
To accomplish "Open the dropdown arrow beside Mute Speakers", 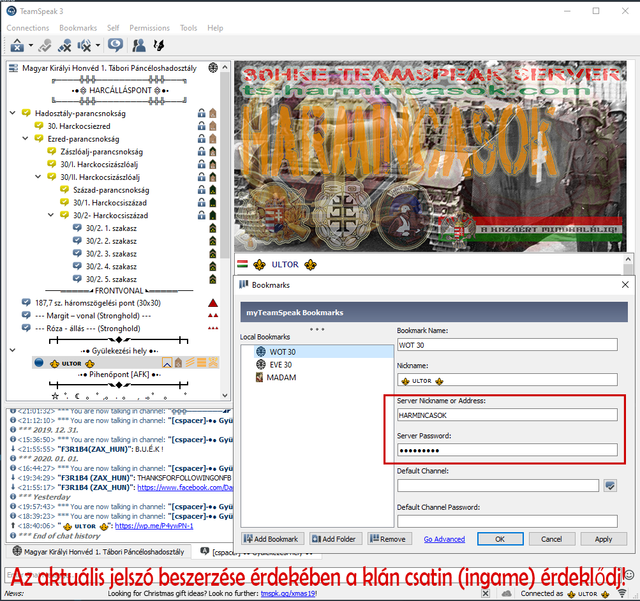I will pyautogui.click(x=98, y=45).
